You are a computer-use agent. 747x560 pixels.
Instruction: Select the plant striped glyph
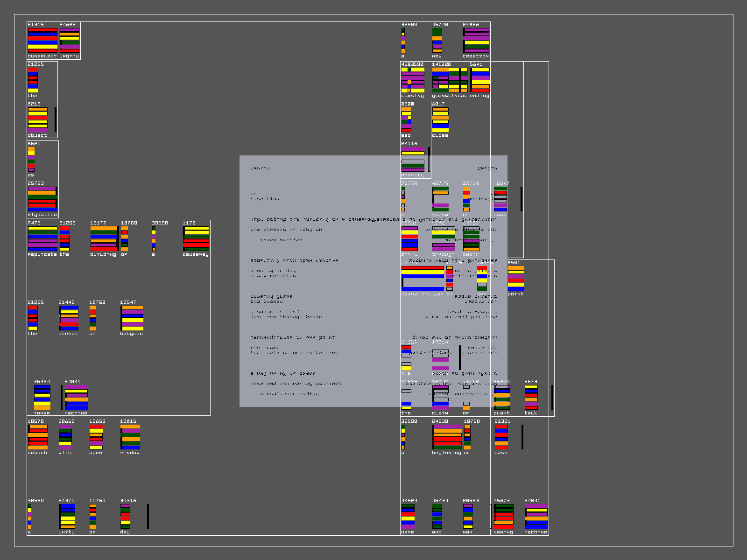coord(502,398)
